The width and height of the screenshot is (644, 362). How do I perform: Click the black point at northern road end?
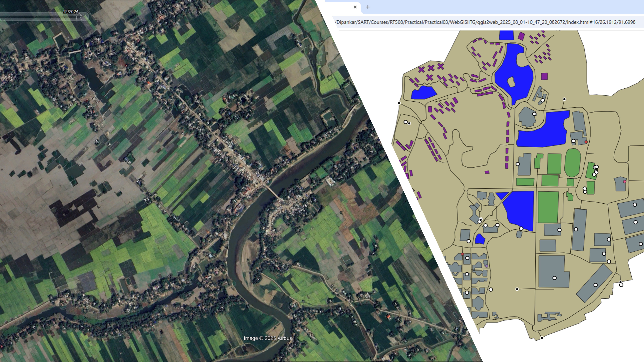click(x=564, y=99)
